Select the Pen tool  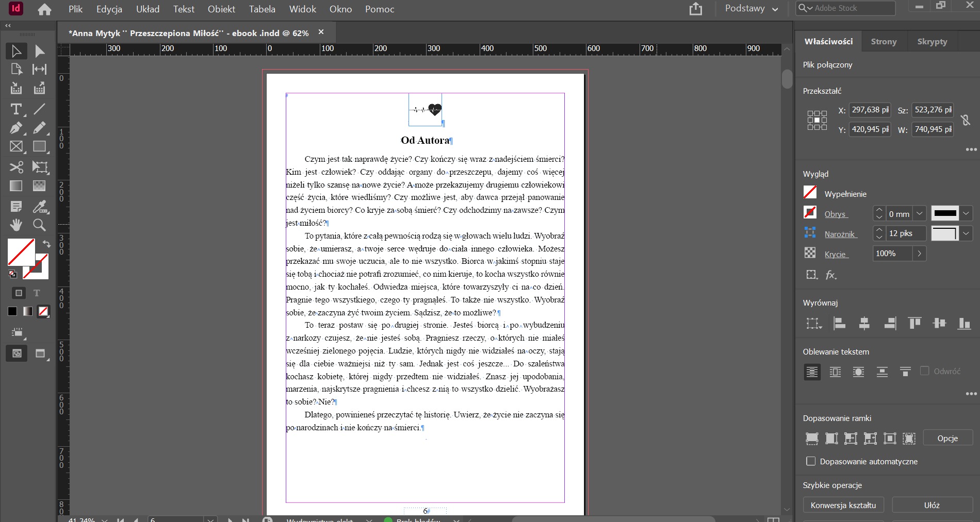point(16,128)
